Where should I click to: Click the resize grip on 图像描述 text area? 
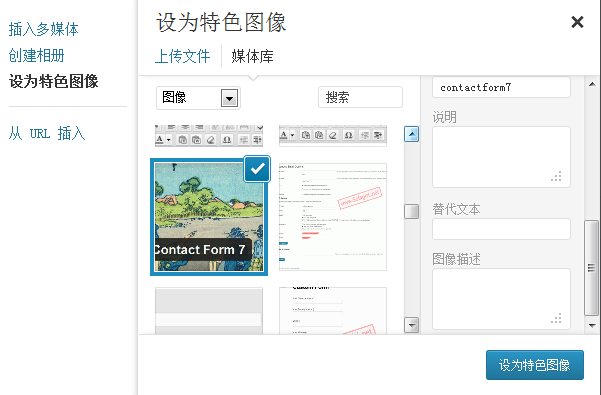(x=557, y=318)
